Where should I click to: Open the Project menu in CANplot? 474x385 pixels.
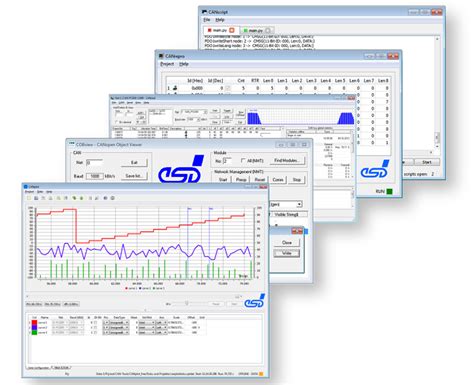coord(29,192)
